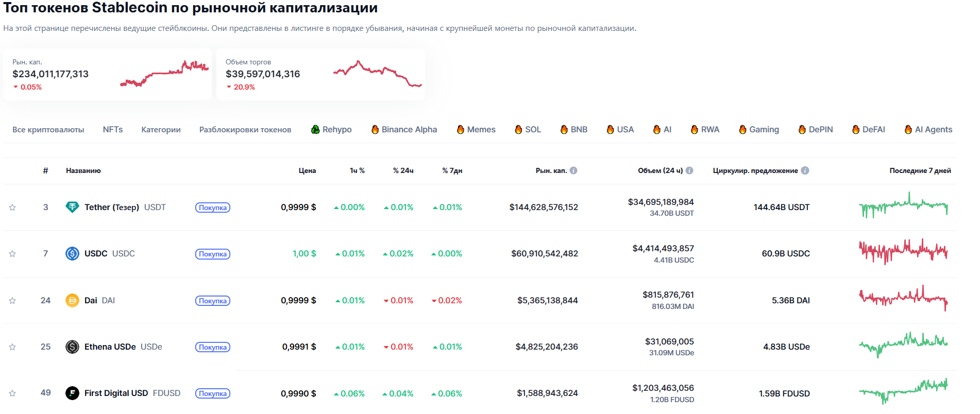980x414 pixels.
Task: Toggle watchlist star for Tether
Action: (x=12, y=208)
